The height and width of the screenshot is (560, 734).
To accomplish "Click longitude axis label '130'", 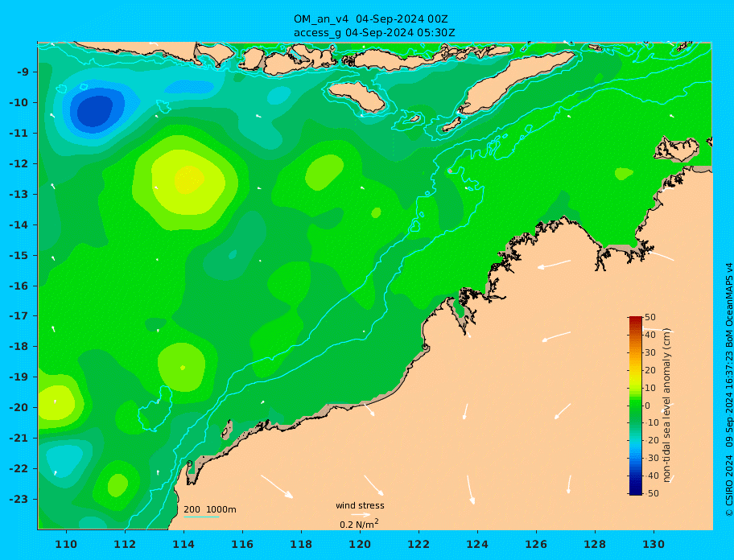I will coord(654,544).
